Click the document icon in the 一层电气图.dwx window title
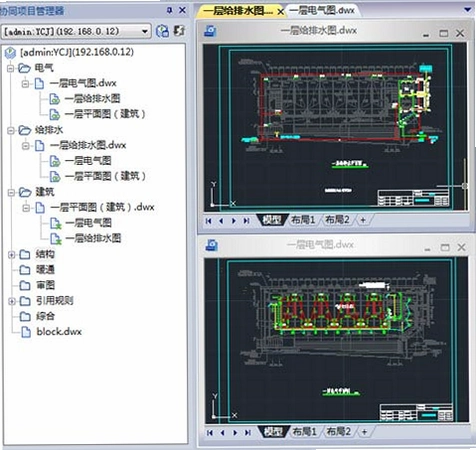 212,245
